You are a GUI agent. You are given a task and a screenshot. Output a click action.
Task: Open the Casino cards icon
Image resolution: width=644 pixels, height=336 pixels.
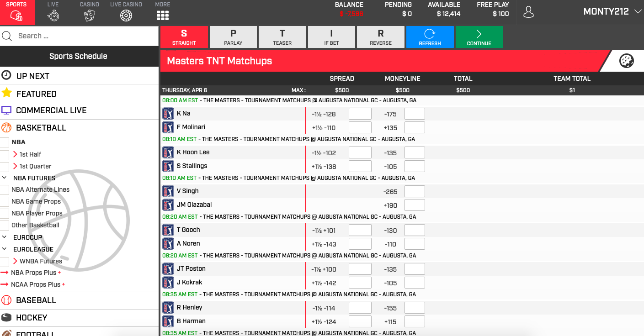coord(90,16)
